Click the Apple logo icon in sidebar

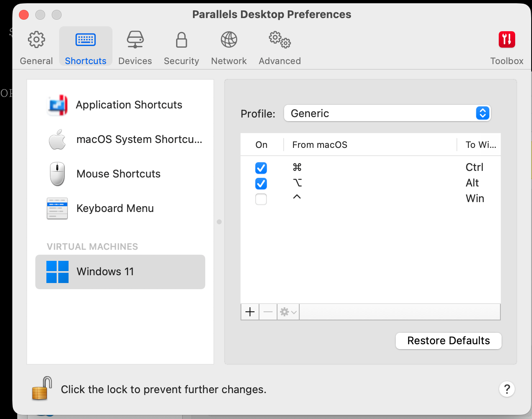pos(57,139)
